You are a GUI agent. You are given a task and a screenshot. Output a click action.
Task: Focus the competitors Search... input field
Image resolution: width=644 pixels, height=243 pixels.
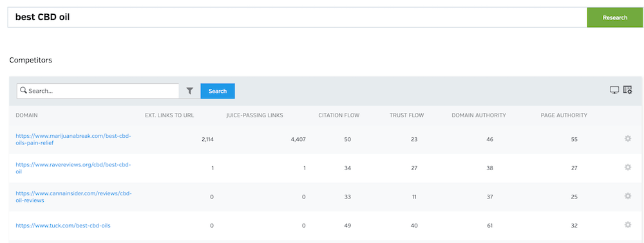(x=98, y=91)
